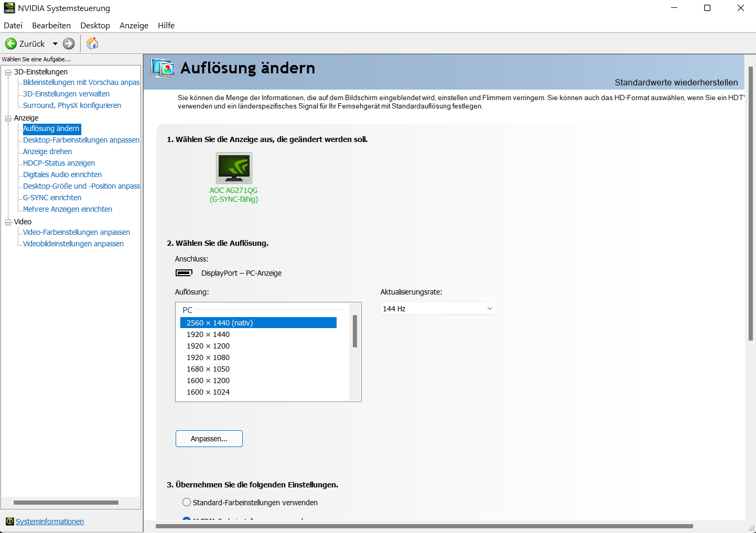The width and height of the screenshot is (756, 533).
Task: Open the home icon in the toolbar
Action: (x=92, y=43)
